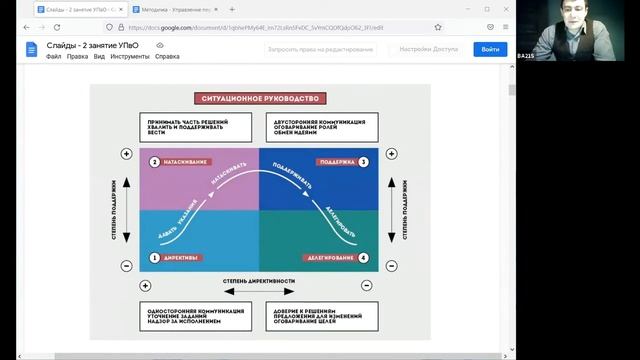Open a new tab with plus button

[232, 9]
